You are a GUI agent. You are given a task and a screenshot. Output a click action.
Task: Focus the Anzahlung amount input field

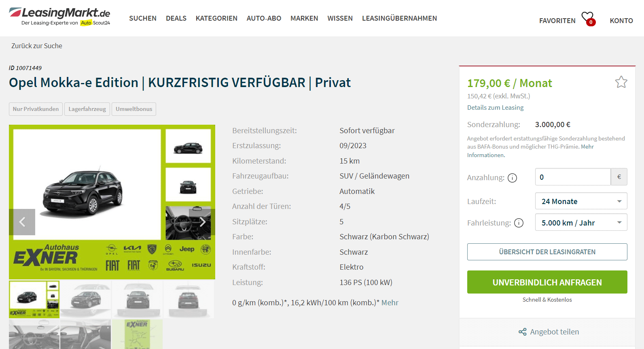coord(573,177)
